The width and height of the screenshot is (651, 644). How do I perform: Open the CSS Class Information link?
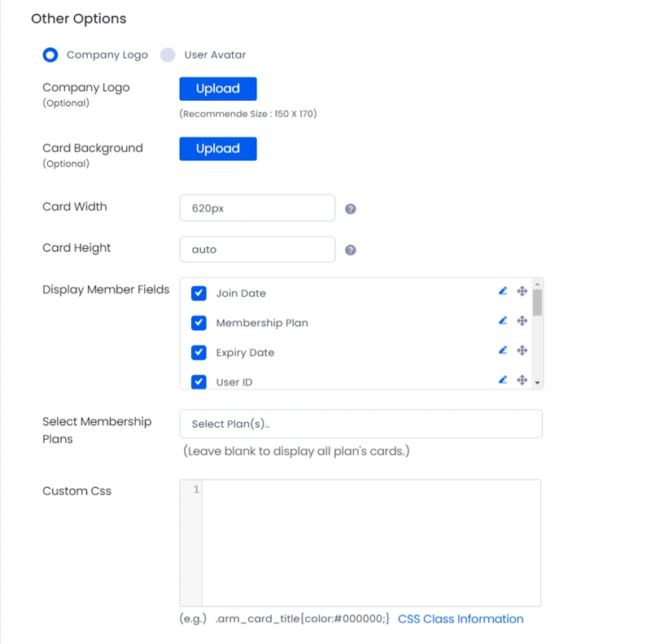pyautogui.click(x=461, y=619)
